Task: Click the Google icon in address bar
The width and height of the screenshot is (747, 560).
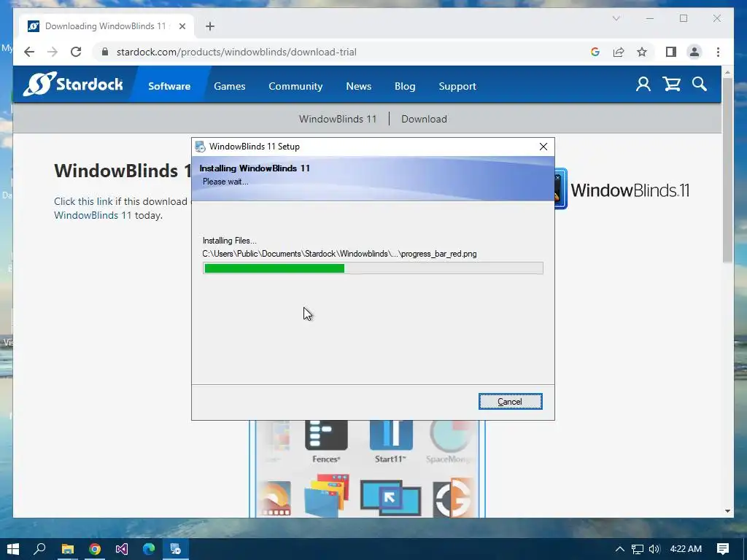Action: [595, 52]
